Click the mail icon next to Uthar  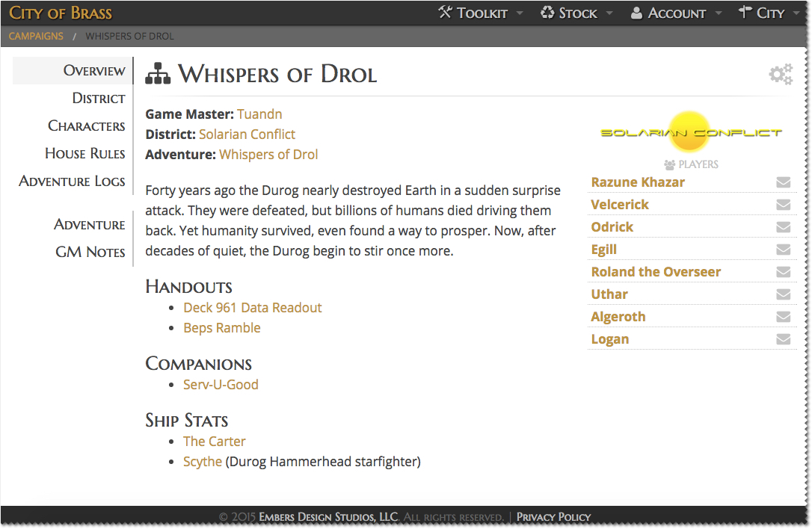point(783,294)
